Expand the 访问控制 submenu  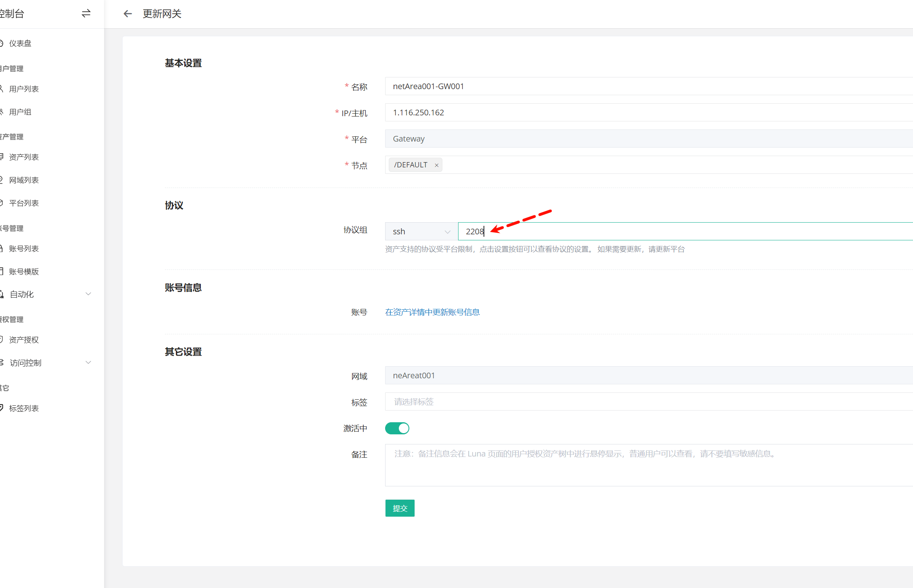pyautogui.click(x=88, y=363)
